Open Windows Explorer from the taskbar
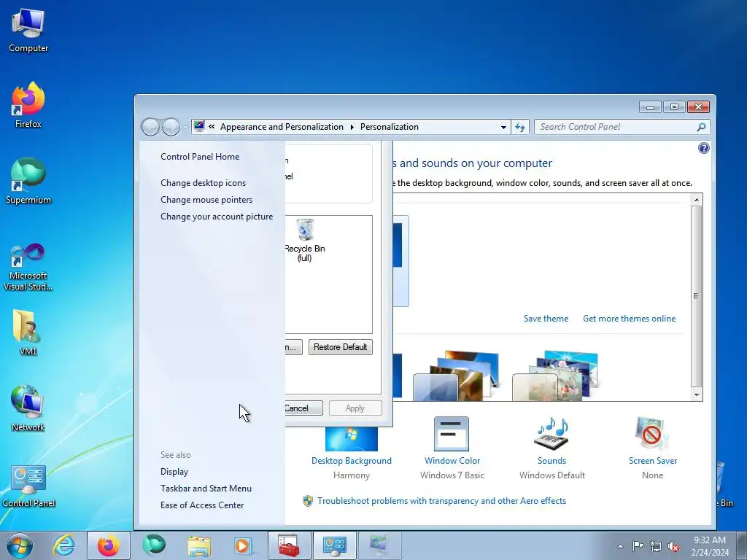Screen dimensions: 747x560 coord(199,545)
